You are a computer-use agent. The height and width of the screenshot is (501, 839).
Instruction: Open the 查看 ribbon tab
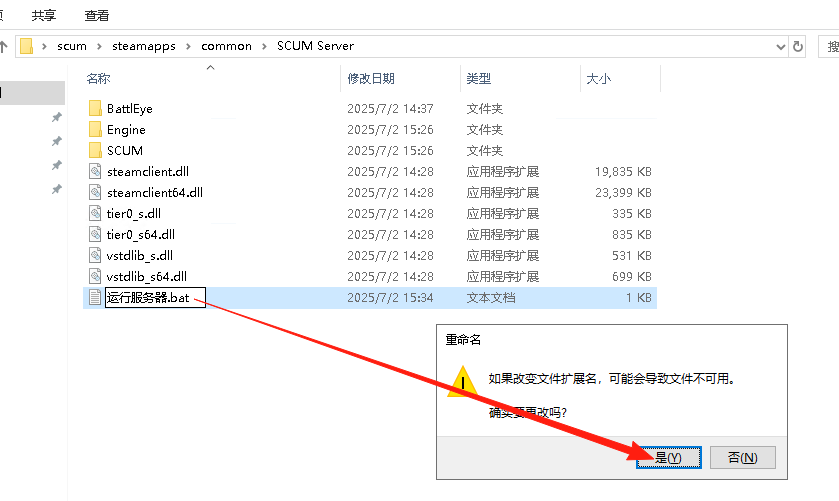point(97,15)
